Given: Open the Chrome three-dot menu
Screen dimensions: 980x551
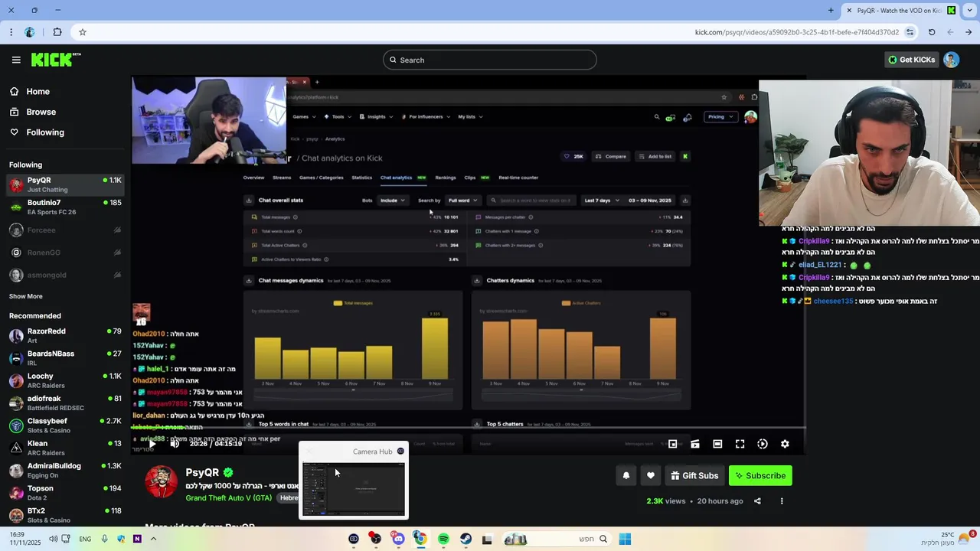Looking at the screenshot, I should coord(11,32).
